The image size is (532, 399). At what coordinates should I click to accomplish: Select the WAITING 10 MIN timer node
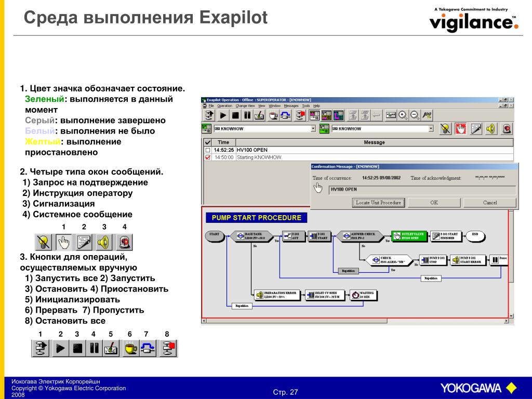[363, 295]
